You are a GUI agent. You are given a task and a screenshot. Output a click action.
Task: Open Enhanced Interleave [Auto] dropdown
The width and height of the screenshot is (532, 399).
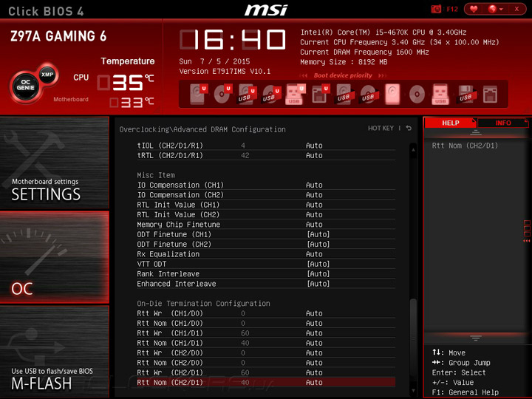click(x=318, y=284)
